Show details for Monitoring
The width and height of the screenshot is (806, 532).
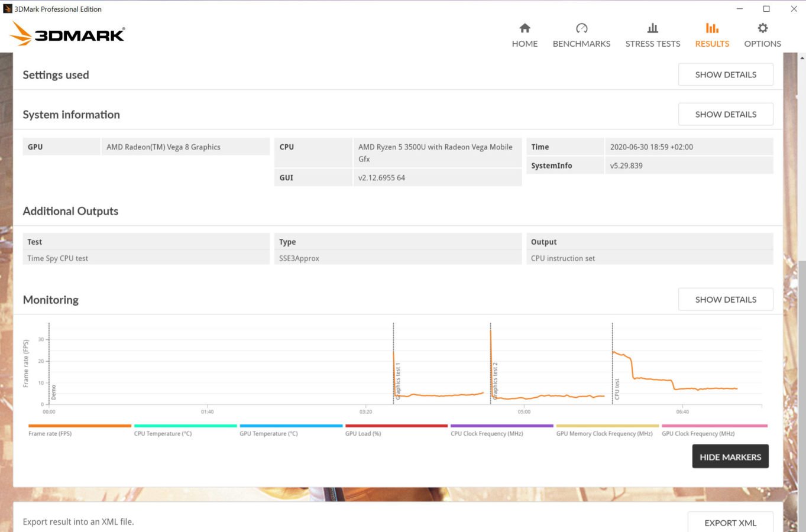[x=726, y=299]
